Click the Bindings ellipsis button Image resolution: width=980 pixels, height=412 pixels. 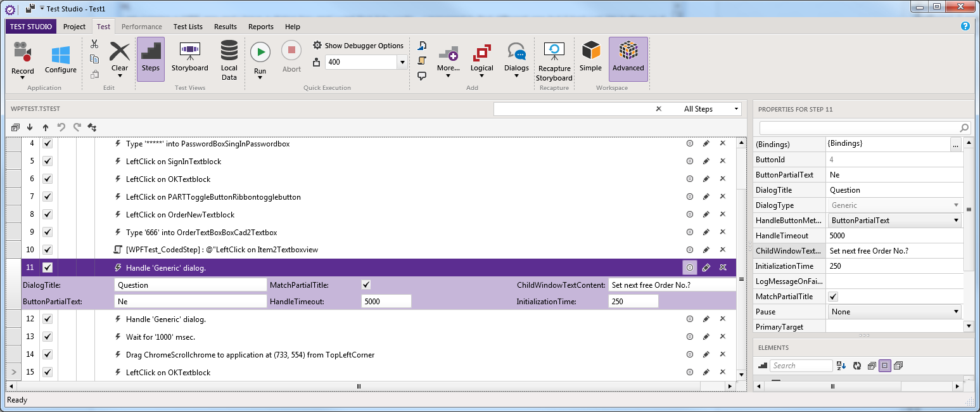pos(955,145)
